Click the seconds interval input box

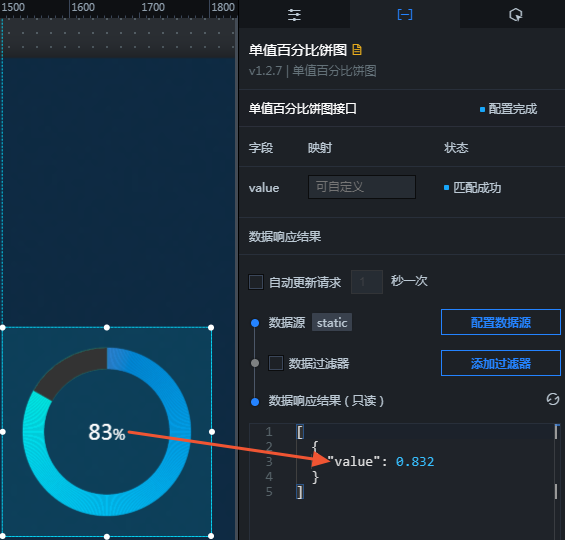click(x=367, y=282)
